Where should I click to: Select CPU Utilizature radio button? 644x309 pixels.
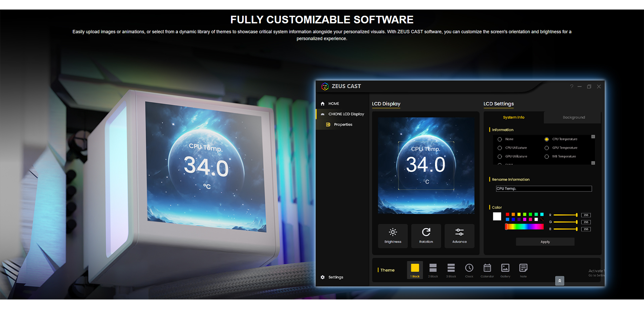500,148
